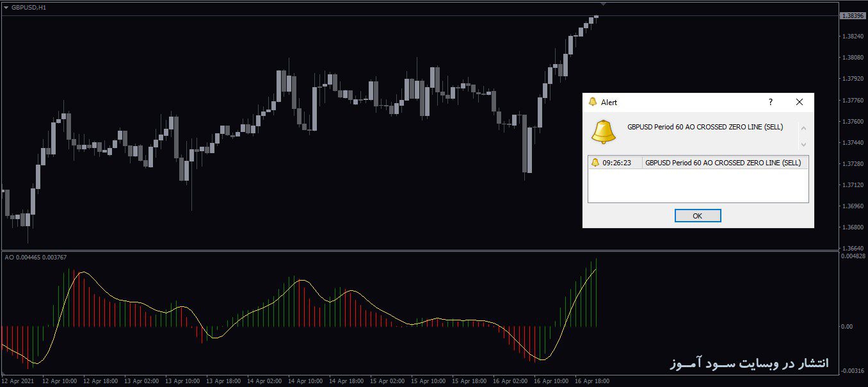The height and width of the screenshot is (387, 868).
Task: Click the -0.00316 indicator scale value
Action: click(853, 370)
